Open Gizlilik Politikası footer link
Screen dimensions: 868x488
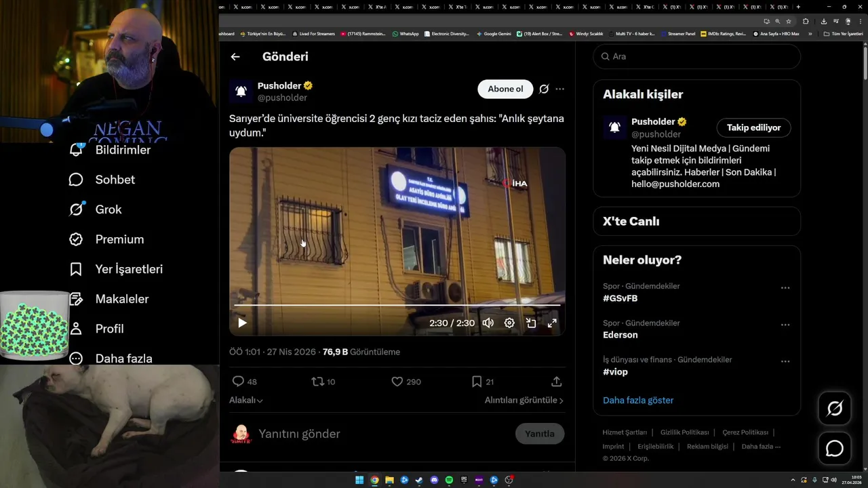pos(684,432)
